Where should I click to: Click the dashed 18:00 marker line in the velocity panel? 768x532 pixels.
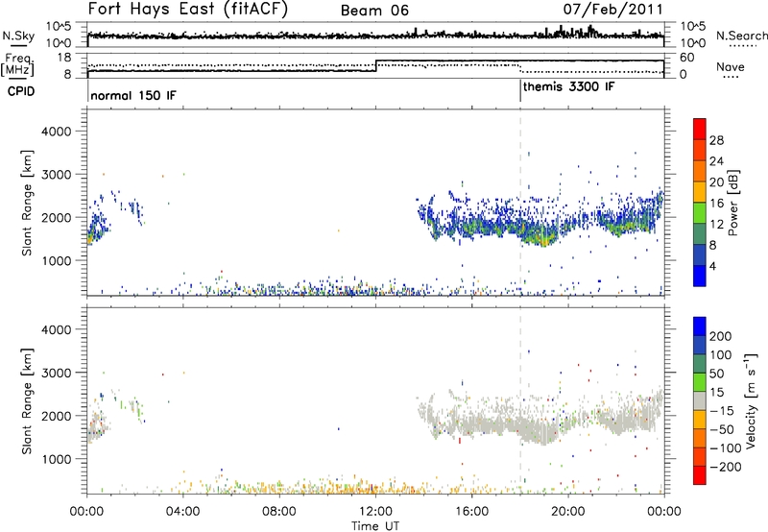coord(520,400)
